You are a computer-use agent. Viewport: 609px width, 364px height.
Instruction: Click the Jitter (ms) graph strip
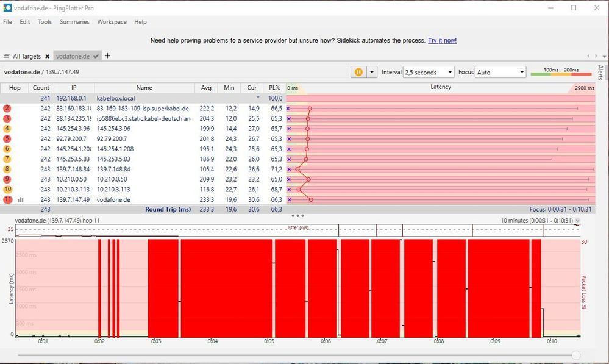[298, 230]
